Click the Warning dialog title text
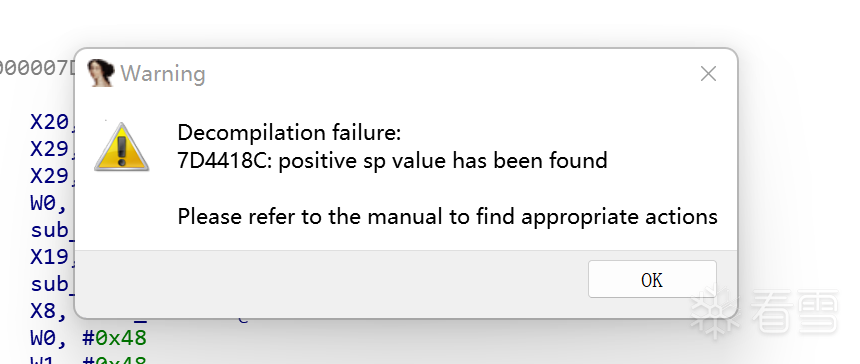 [163, 73]
